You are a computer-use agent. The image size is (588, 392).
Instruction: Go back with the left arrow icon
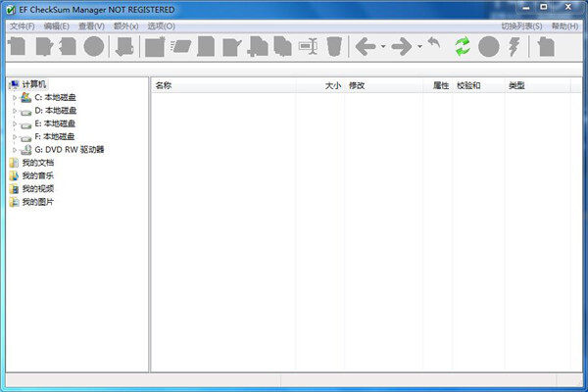(366, 46)
